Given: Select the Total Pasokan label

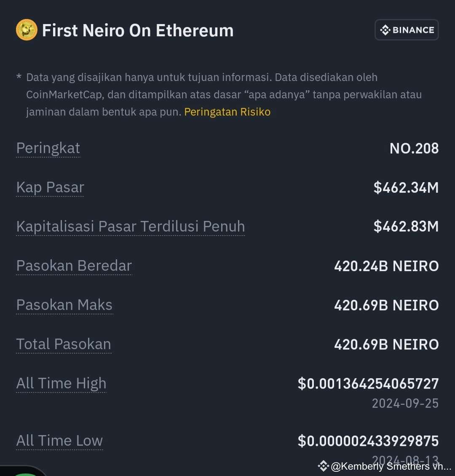Looking at the screenshot, I should [x=64, y=344].
